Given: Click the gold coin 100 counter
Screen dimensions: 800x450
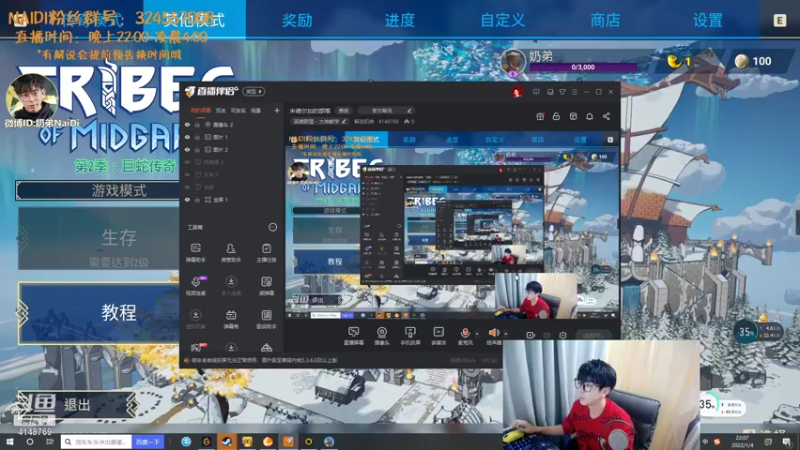Looking at the screenshot, I should (x=754, y=61).
